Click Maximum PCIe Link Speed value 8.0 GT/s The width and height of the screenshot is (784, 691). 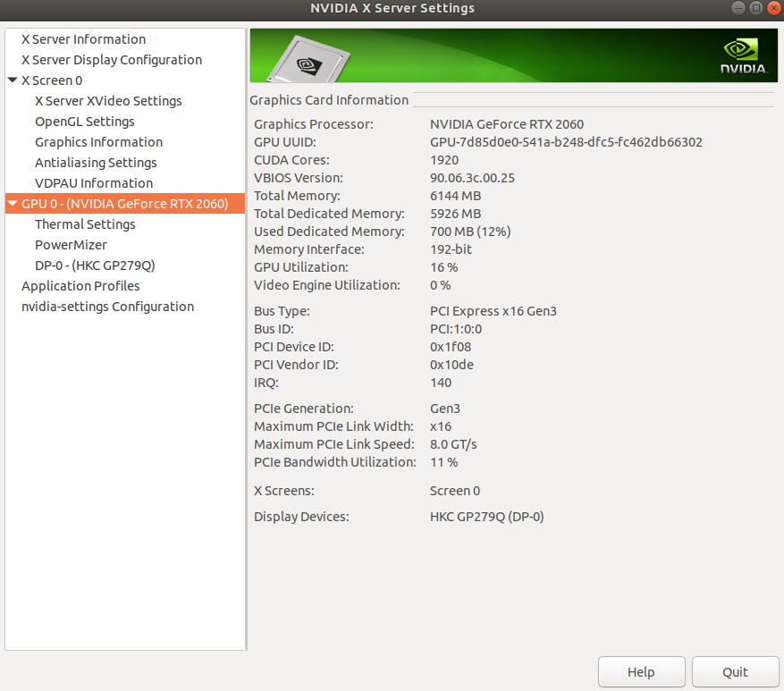click(x=453, y=444)
